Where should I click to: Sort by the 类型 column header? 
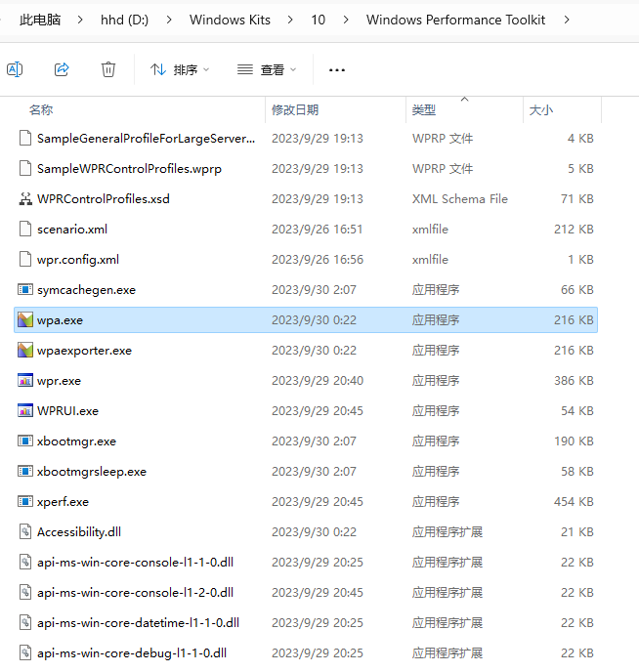click(x=423, y=110)
